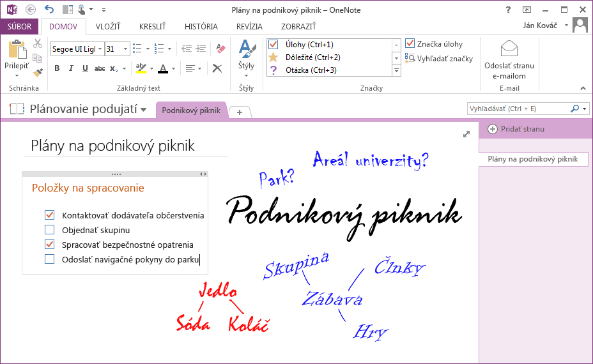Image resolution: width=593 pixels, height=364 pixels.
Task: Check Odoslať navigačné pokyny do parku checkbox
Action: (x=50, y=259)
